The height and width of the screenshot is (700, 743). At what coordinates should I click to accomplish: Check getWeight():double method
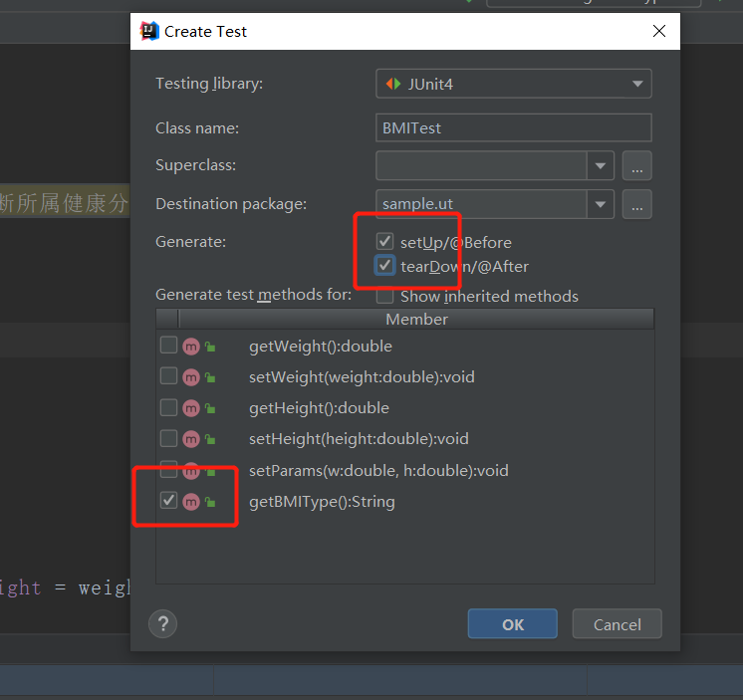pyautogui.click(x=168, y=346)
